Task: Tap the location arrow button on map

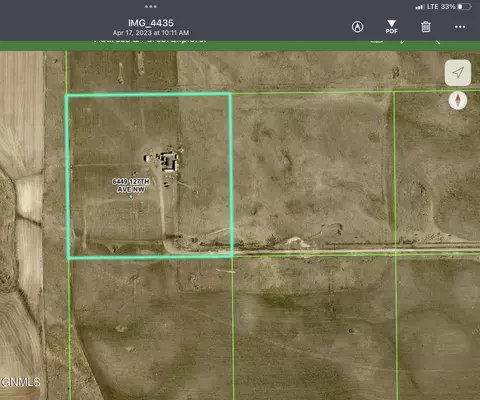Action: pyautogui.click(x=458, y=73)
